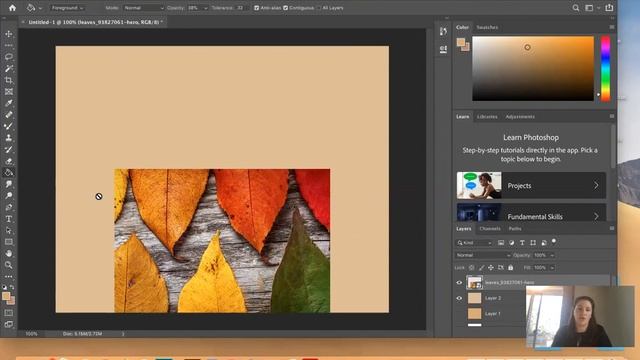Select the Path Selection tool
Image resolution: width=640 pixels, height=360 pixels.
click(x=9, y=230)
